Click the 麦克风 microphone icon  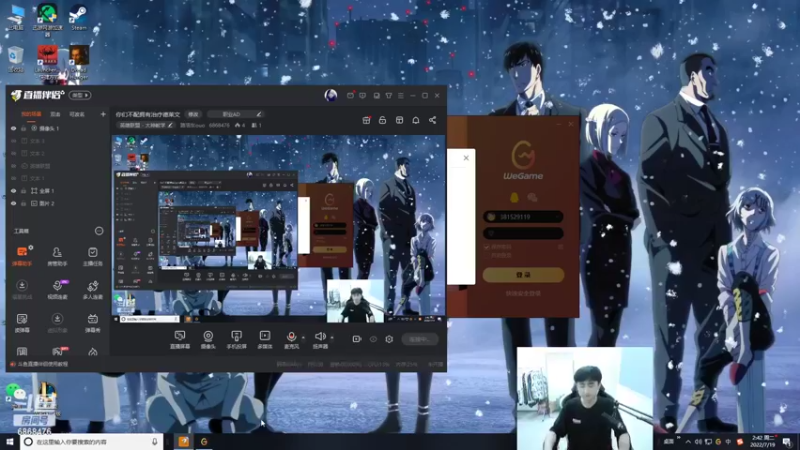[x=291, y=339]
